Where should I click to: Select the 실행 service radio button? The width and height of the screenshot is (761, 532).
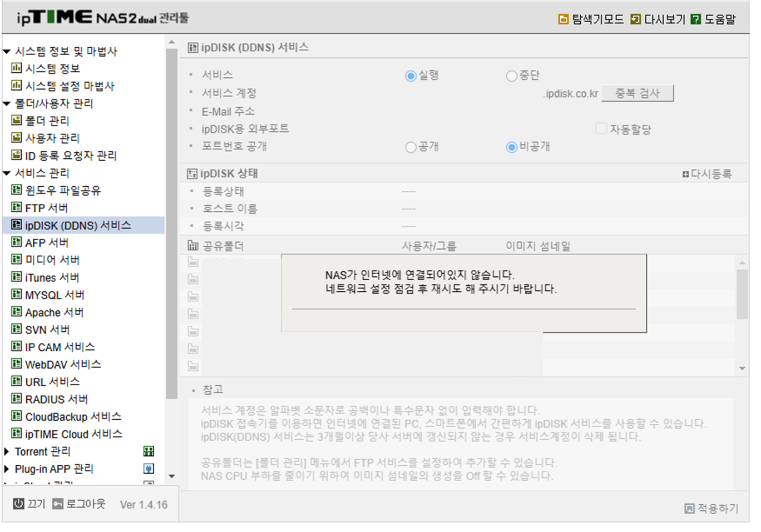411,76
